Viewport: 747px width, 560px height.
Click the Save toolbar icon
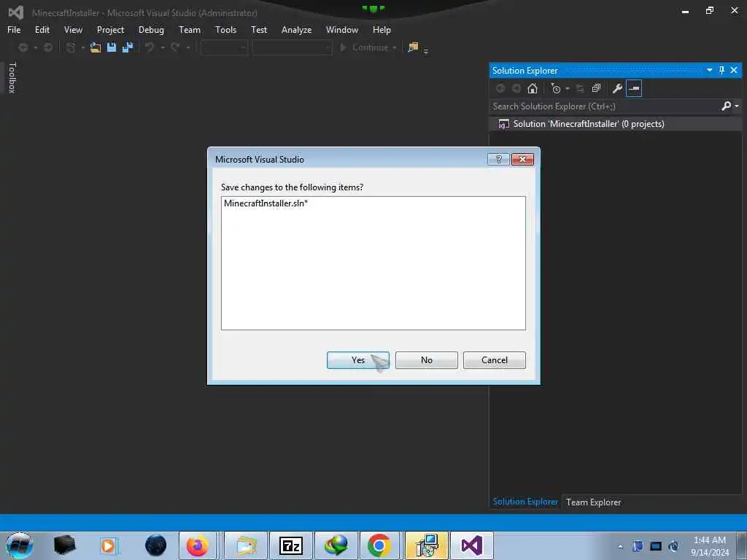click(112, 47)
